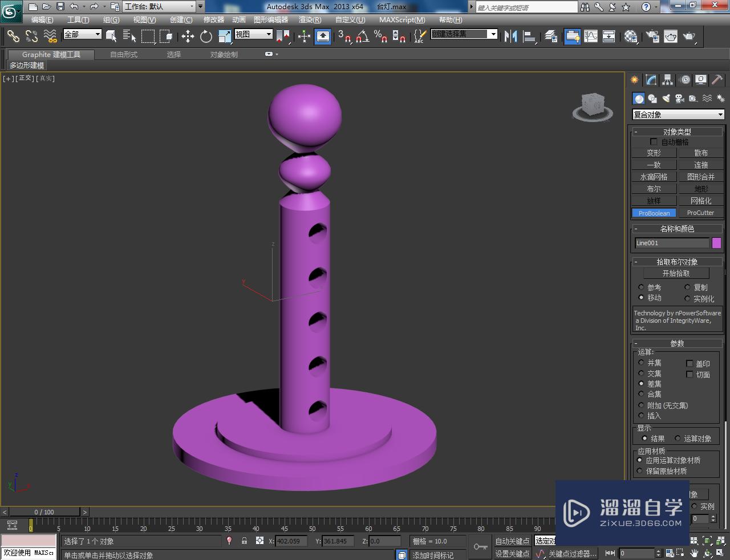Switch to the 自由形式 ribbon tab
The height and width of the screenshot is (560, 730).
point(124,55)
